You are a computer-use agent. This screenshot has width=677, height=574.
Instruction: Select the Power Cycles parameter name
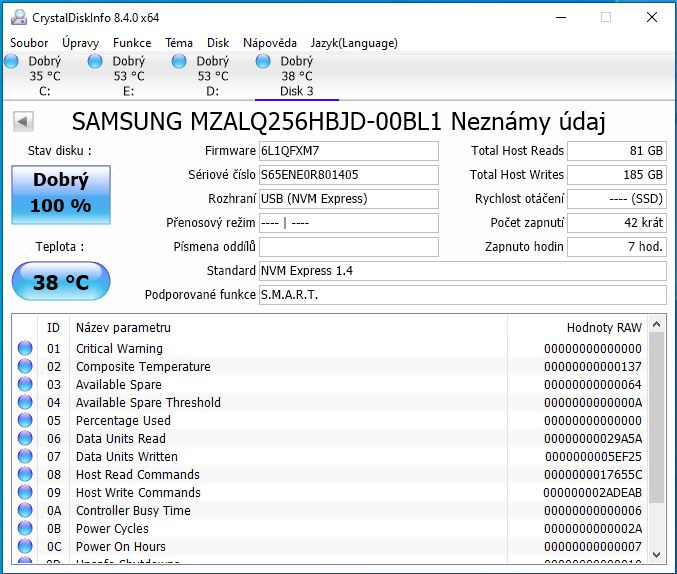[x=112, y=529]
